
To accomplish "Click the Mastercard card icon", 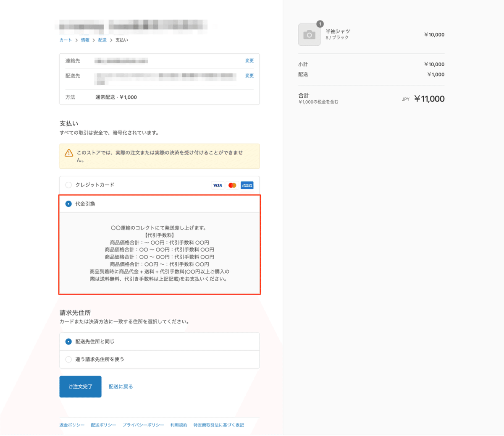I will (232, 185).
